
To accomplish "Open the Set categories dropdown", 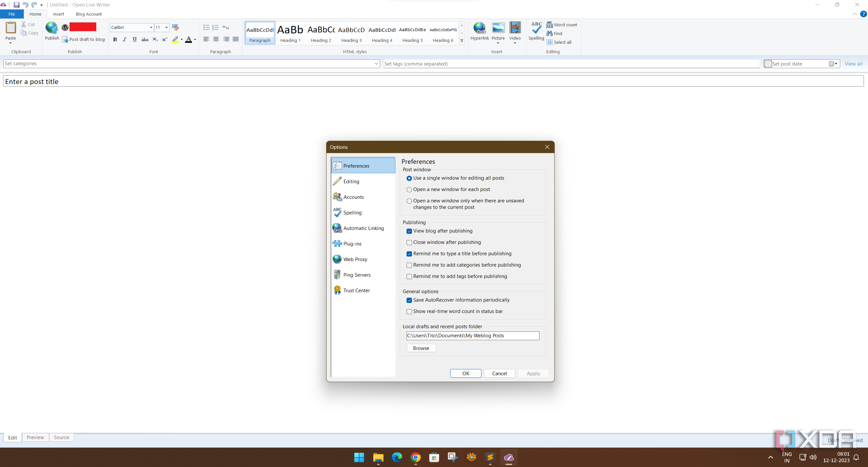I will pyautogui.click(x=376, y=63).
